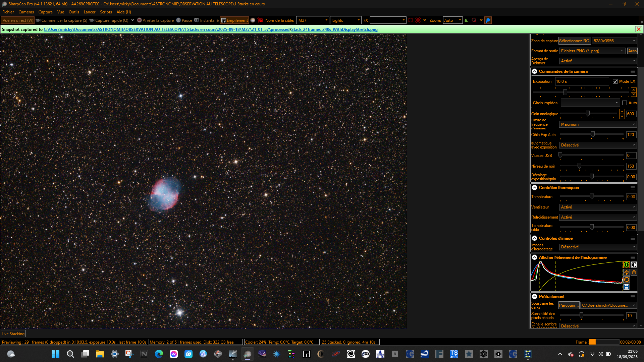This screenshot has height=362, width=644.
Task: Click the red NC icon in toolbar
Action: pyautogui.click(x=260, y=20)
